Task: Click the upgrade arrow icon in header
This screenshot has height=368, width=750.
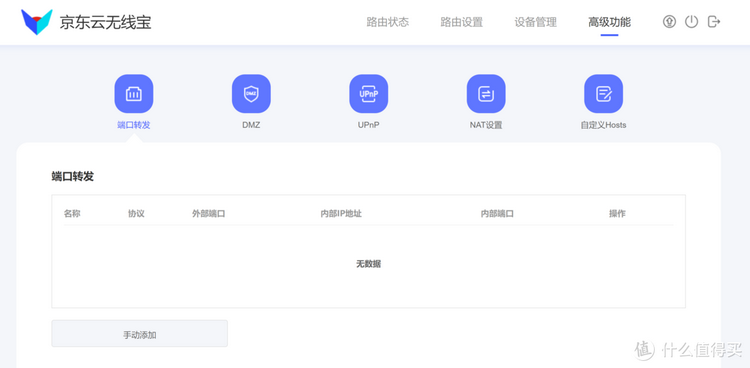Action: pyautogui.click(x=669, y=22)
